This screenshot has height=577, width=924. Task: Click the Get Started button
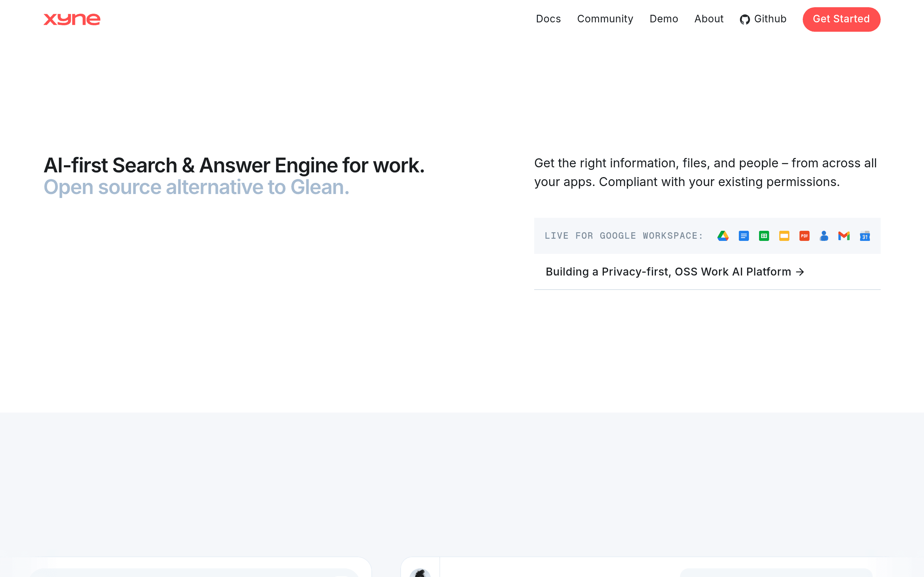pyautogui.click(x=841, y=19)
